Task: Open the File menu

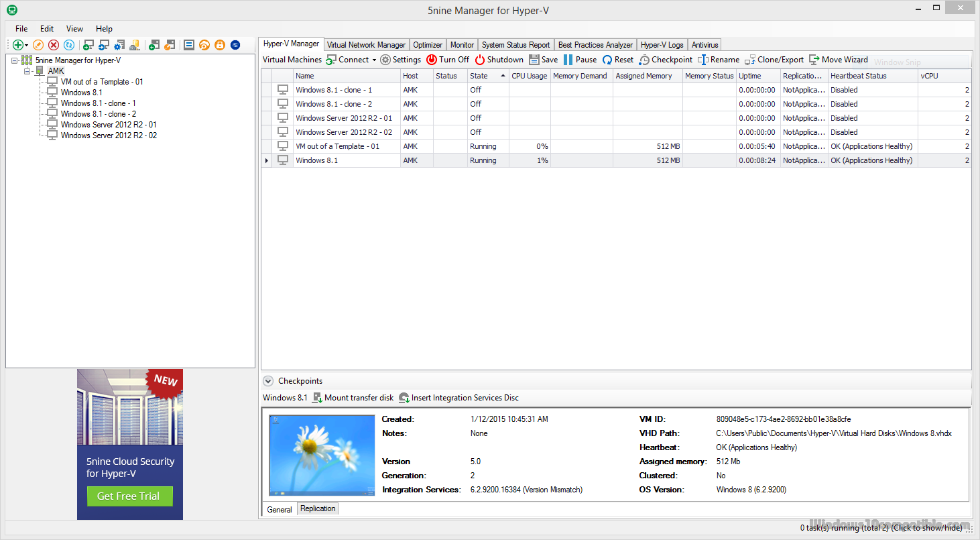Action: click(x=21, y=29)
